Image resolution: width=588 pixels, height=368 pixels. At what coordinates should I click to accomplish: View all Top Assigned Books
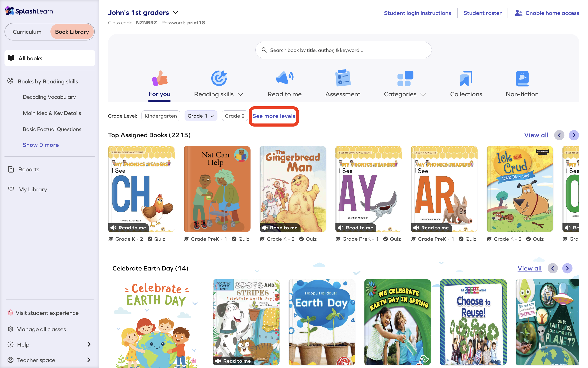(x=536, y=135)
